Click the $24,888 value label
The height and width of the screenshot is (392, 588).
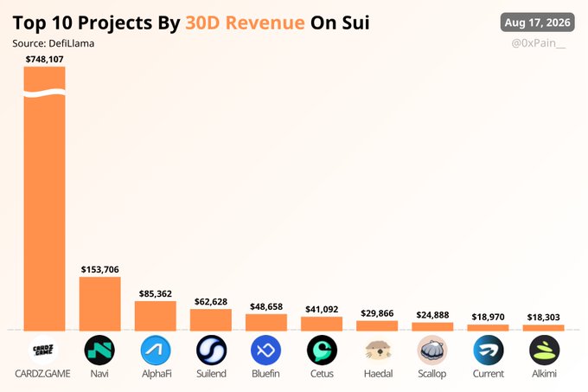click(432, 315)
